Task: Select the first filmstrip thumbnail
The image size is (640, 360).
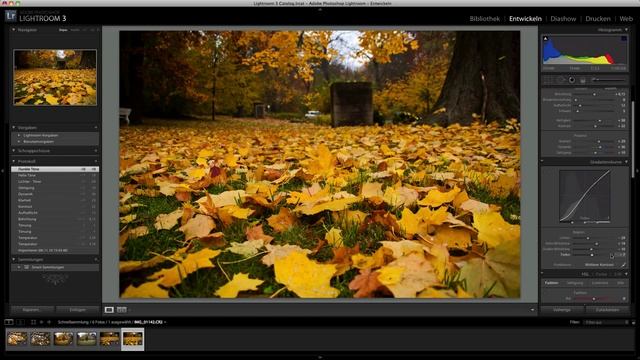Action: pyautogui.click(x=17, y=338)
